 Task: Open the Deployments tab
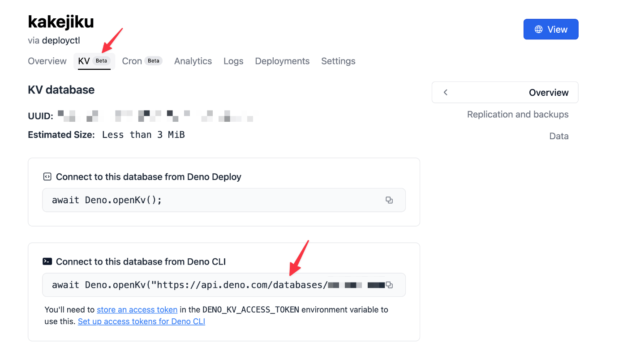tap(282, 61)
